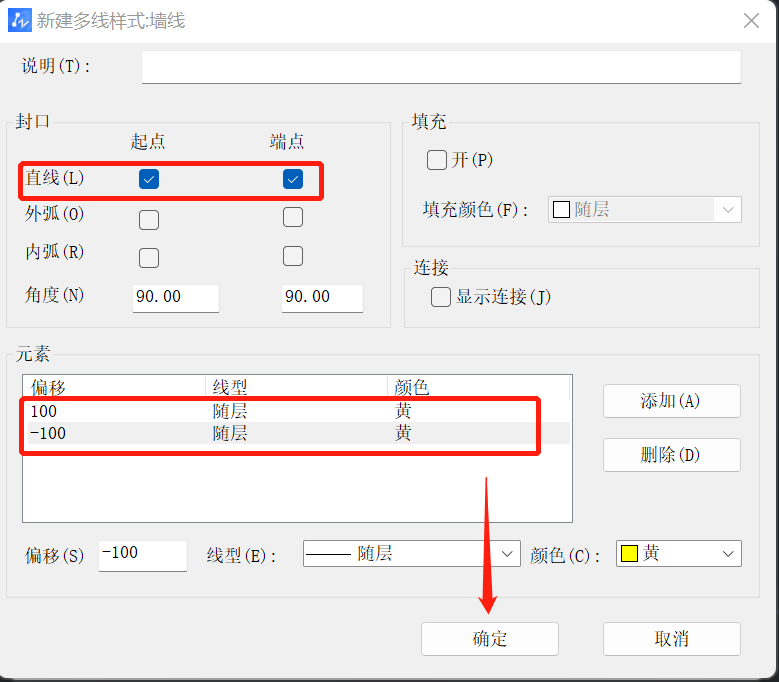Open the 线型(E) linetype dropdown
This screenshot has width=779, height=682.
tap(411, 553)
